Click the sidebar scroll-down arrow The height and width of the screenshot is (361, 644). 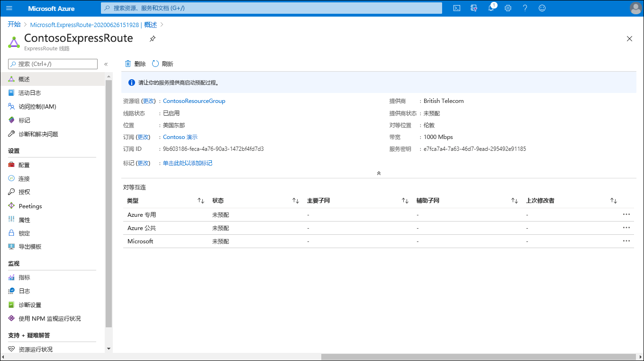(x=109, y=349)
